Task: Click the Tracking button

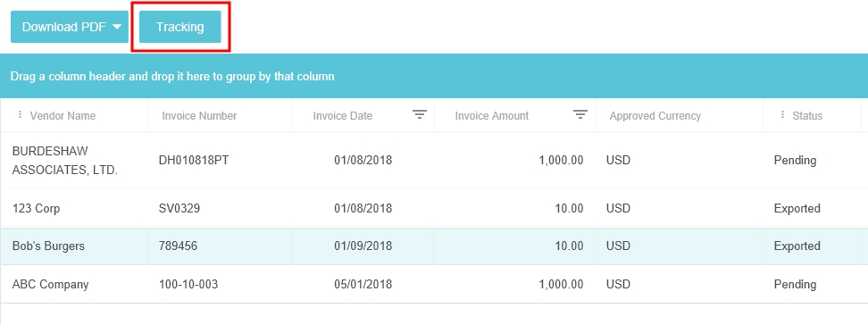Action: pos(179,27)
